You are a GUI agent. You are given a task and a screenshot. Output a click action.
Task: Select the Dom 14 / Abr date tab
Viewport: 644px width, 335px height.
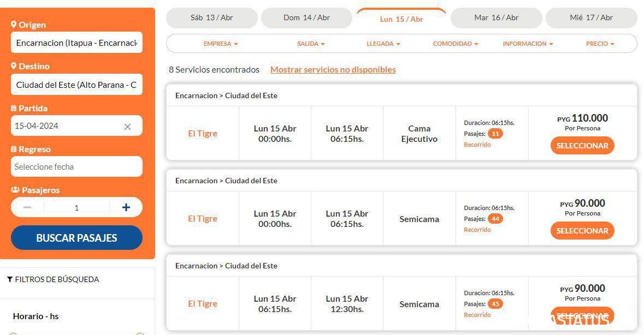[x=306, y=17]
